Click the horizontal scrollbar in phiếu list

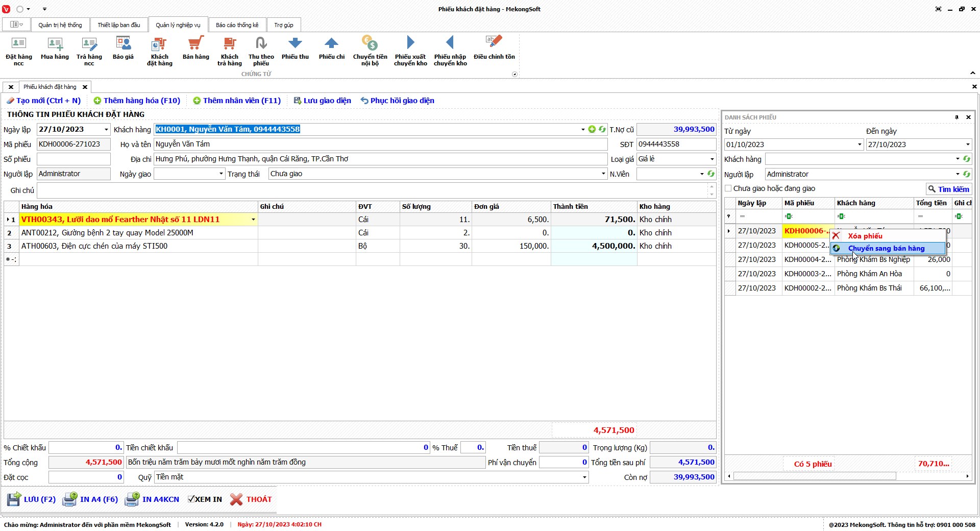coord(814,476)
